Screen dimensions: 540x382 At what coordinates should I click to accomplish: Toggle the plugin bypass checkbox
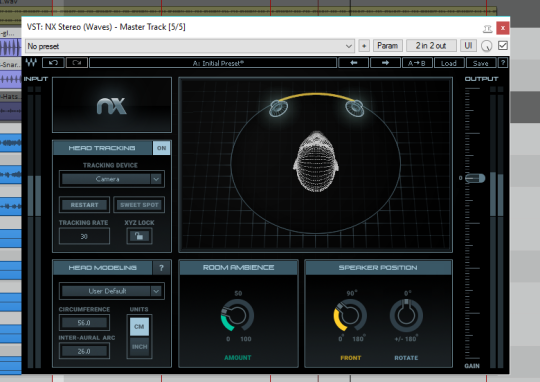pos(502,45)
